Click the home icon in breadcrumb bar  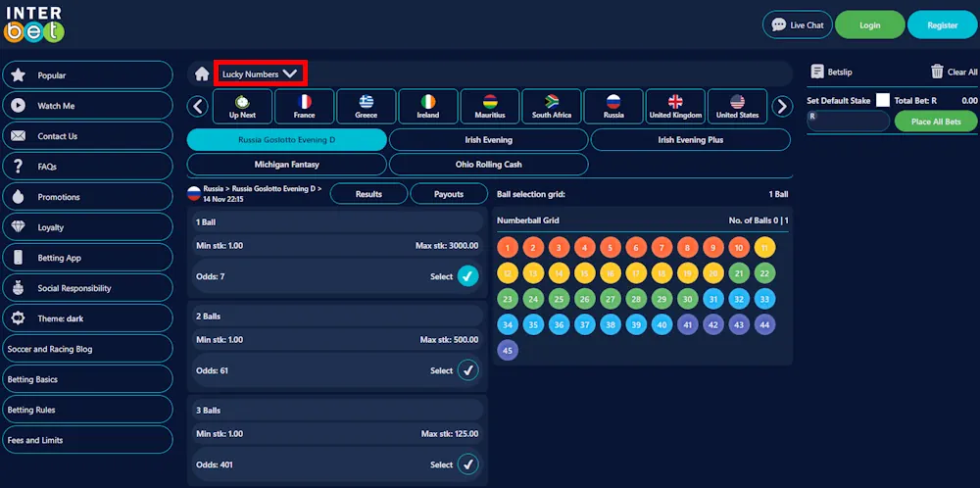click(x=201, y=74)
